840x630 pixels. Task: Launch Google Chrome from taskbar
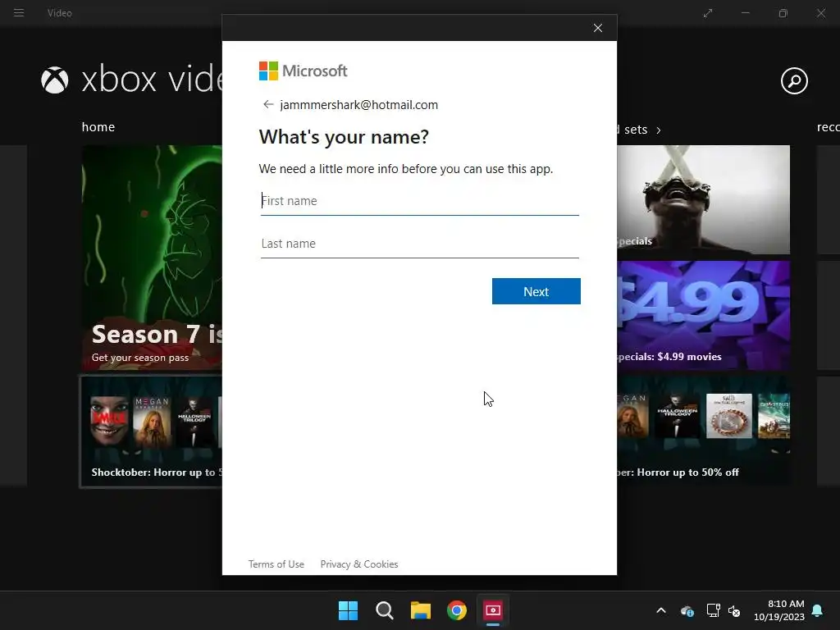pos(457,610)
